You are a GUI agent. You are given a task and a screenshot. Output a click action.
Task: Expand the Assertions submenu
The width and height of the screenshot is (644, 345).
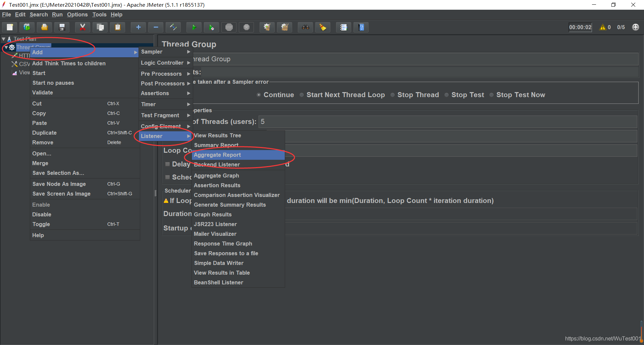pos(165,93)
